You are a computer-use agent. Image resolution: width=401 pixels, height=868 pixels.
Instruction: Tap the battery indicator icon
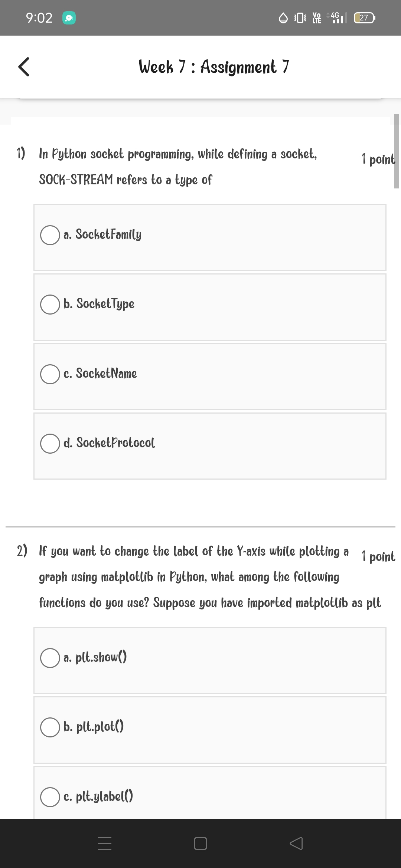point(365,17)
